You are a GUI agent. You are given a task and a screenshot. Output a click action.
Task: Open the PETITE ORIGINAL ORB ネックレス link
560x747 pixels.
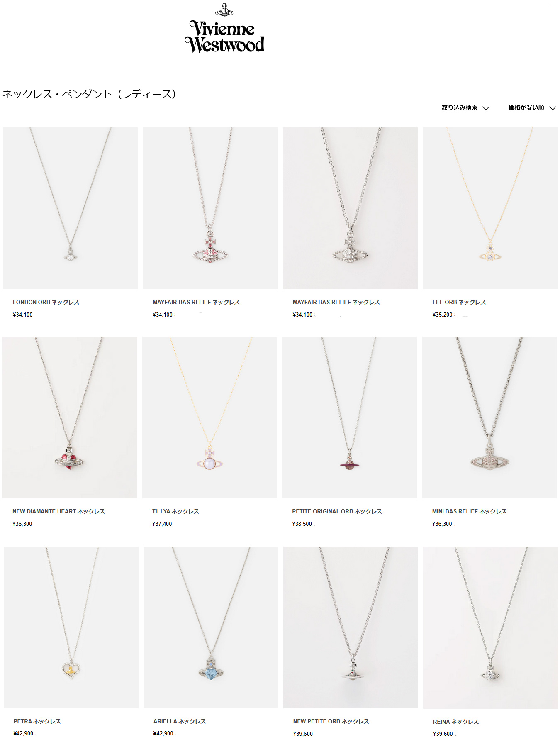(x=337, y=511)
